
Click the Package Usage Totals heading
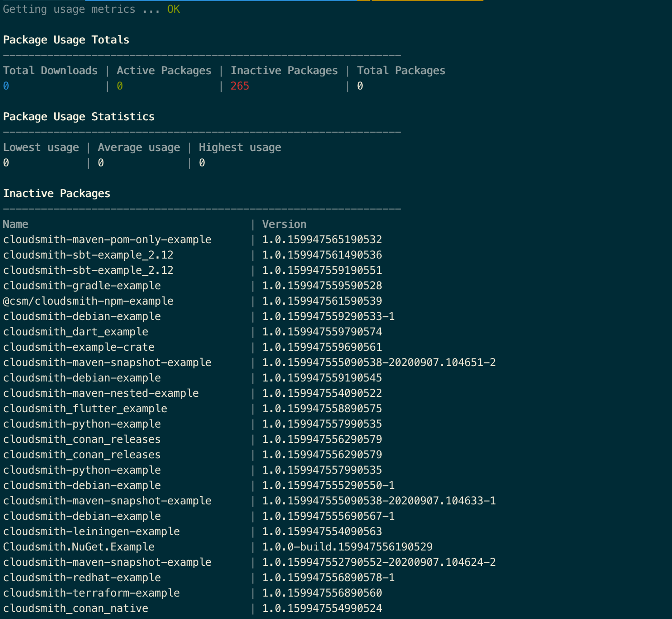coord(66,40)
